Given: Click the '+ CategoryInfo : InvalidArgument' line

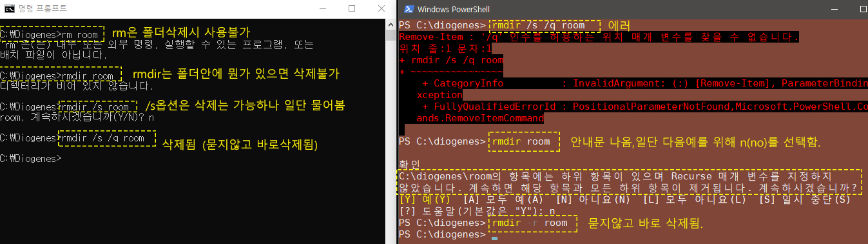Looking at the screenshot, I should (645, 83).
